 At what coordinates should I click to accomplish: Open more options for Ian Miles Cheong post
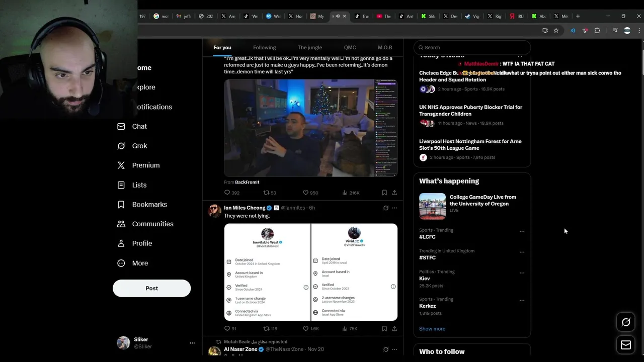coord(394,208)
